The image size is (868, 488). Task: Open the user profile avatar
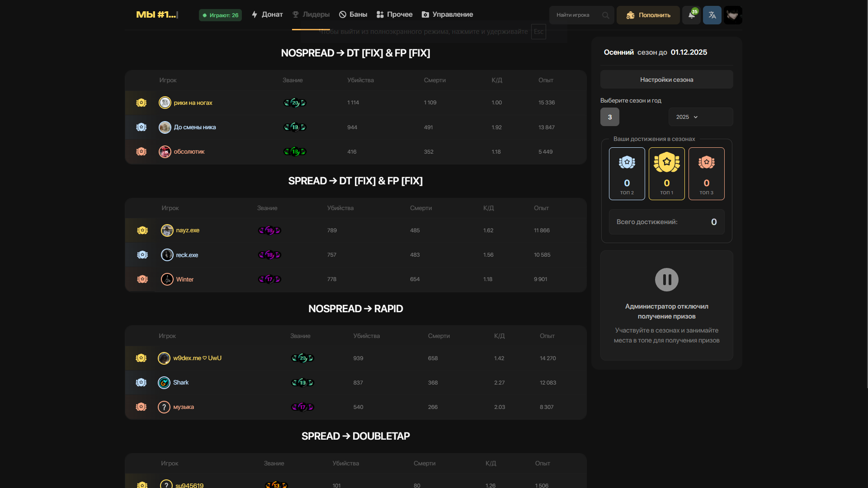[x=733, y=15]
